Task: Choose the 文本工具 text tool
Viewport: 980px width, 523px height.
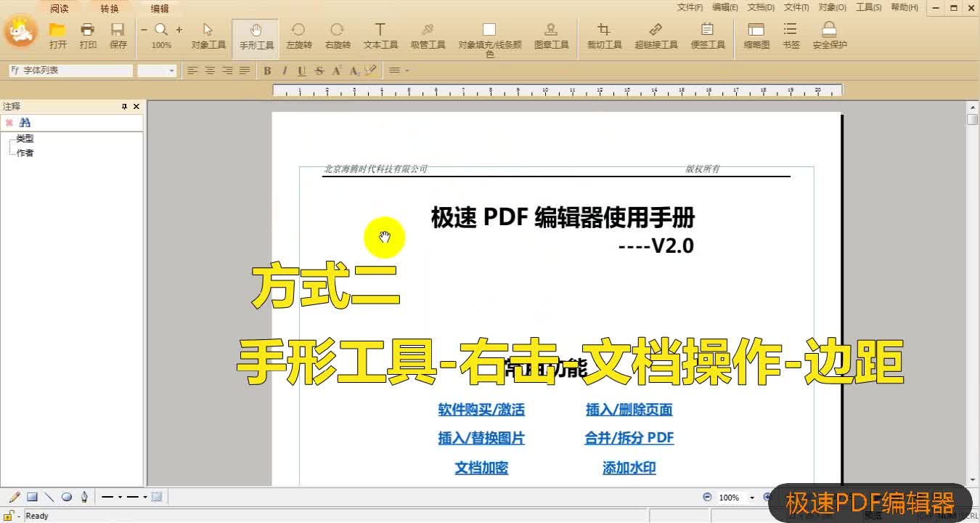Action: click(x=380, y=36)
